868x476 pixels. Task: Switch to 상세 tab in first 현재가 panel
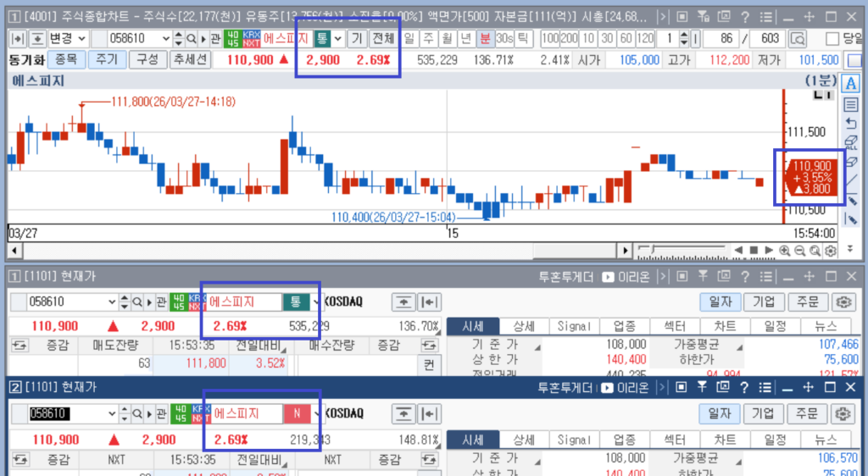[523, 326]
